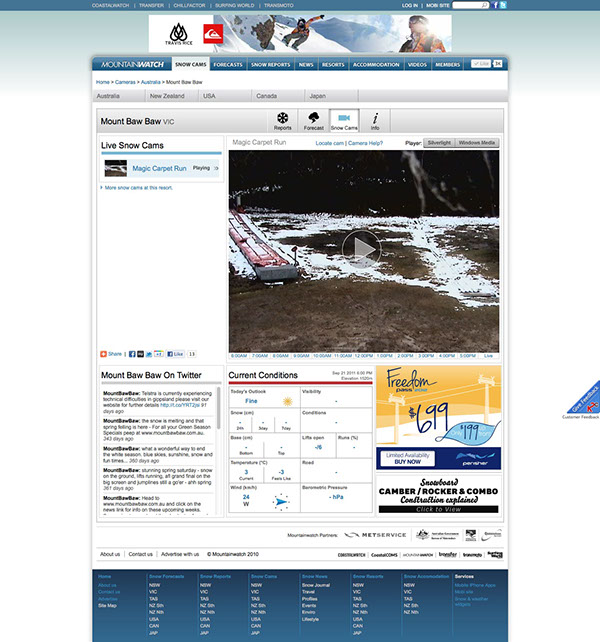Switch player to Windows Media
The height and width of the screenshot is (642, 600).
point(477,143)
